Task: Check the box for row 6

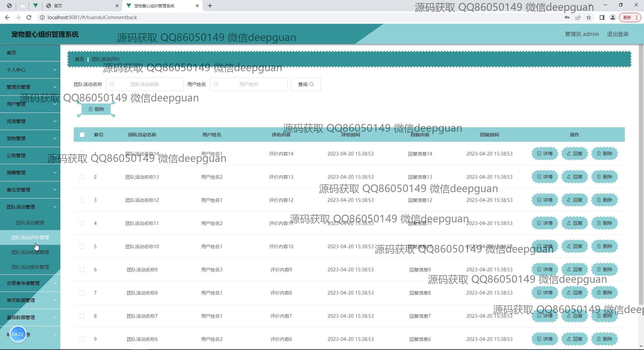Action: pyautogui.click(x=82, y=270)
